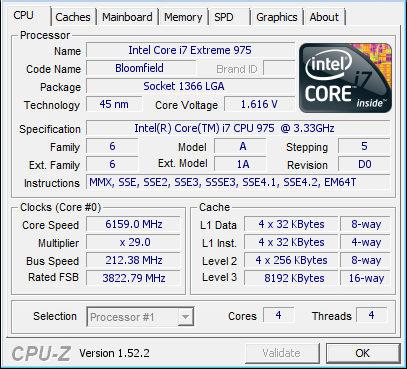
Task: Click the Socket 1366 LGA package value
Action: point(190,86)
